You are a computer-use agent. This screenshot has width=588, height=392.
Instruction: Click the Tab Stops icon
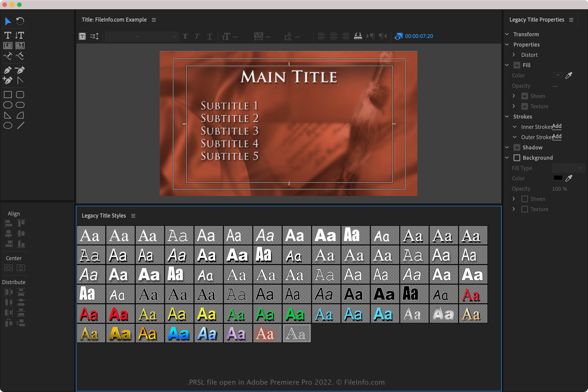358,36
